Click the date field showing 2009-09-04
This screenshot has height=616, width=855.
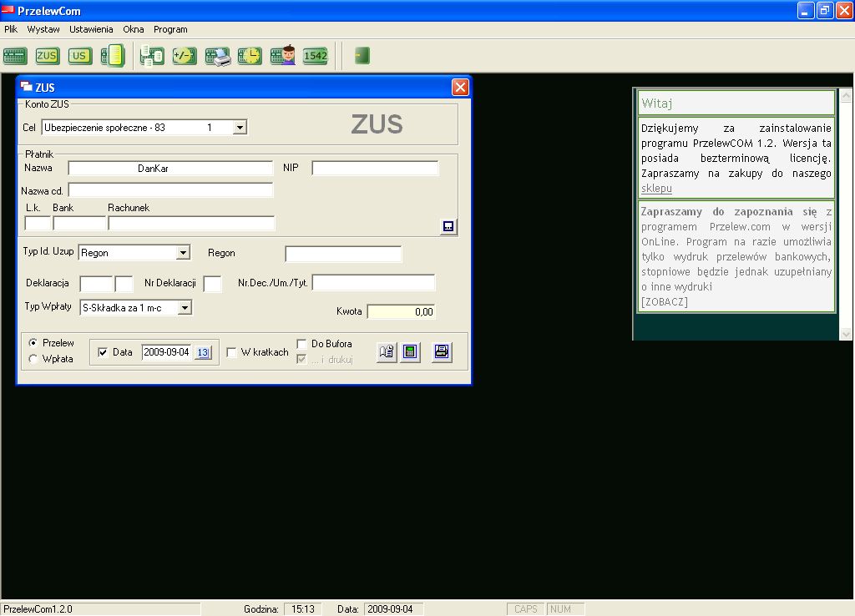pyautogui.click(x=167, y=352)
